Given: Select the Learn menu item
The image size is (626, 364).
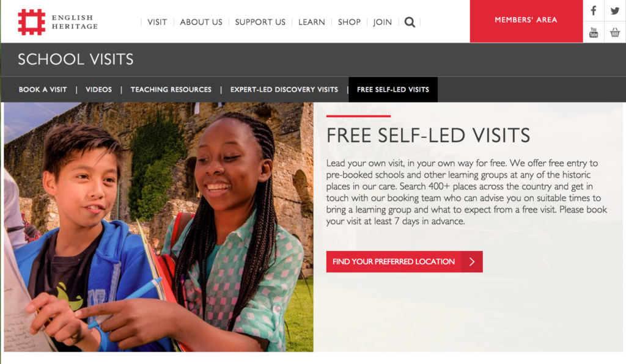Looking at the screenshot, I should pyautogui.click(x=312, y=23).
